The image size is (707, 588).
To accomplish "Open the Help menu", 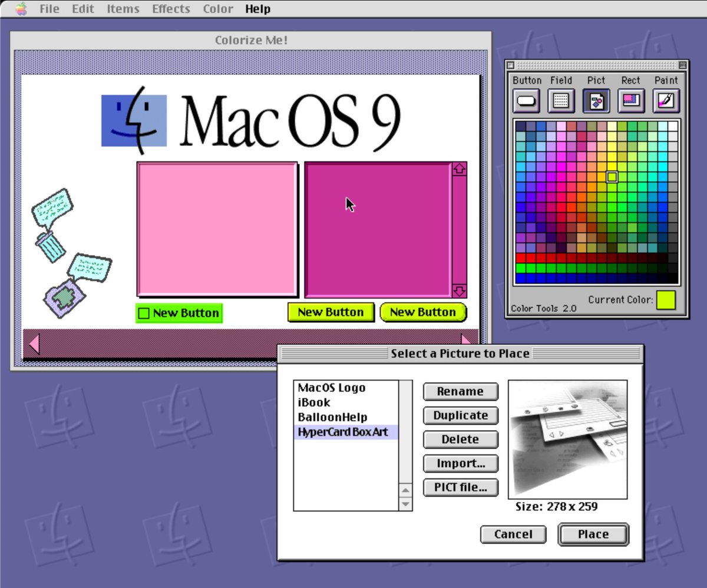I will pyautogui.click(x=257, y=9).
